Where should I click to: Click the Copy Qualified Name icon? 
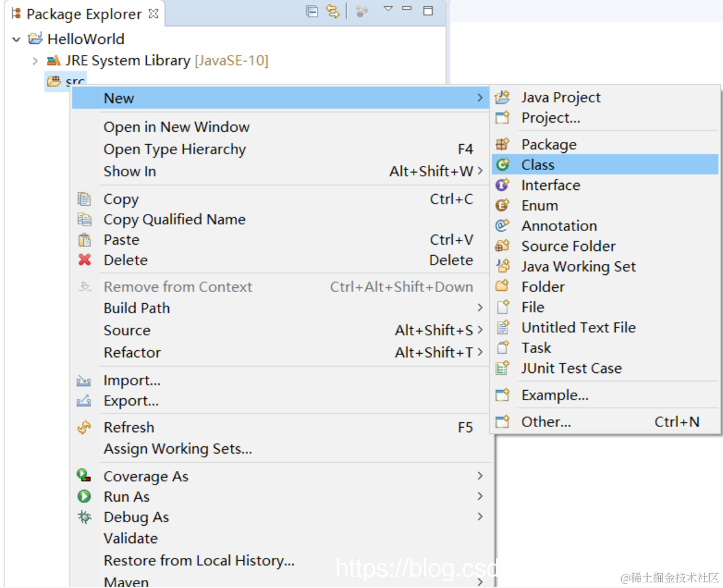tap(84, 219)
